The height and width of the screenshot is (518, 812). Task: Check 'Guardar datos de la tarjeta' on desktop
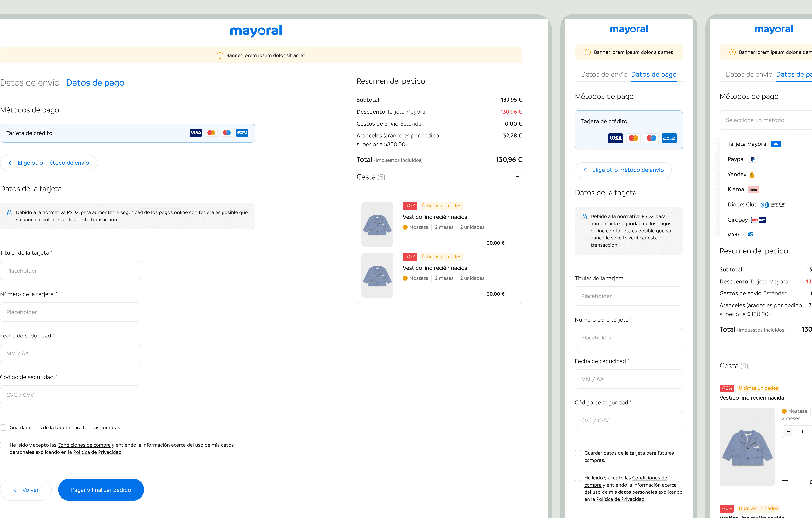3,428
